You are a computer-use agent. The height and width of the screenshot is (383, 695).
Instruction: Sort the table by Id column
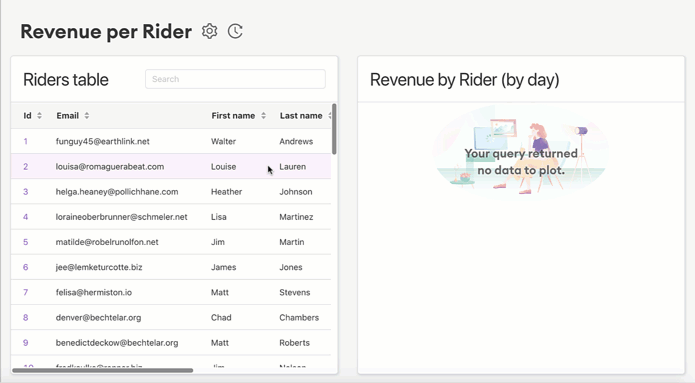[39, 116]
